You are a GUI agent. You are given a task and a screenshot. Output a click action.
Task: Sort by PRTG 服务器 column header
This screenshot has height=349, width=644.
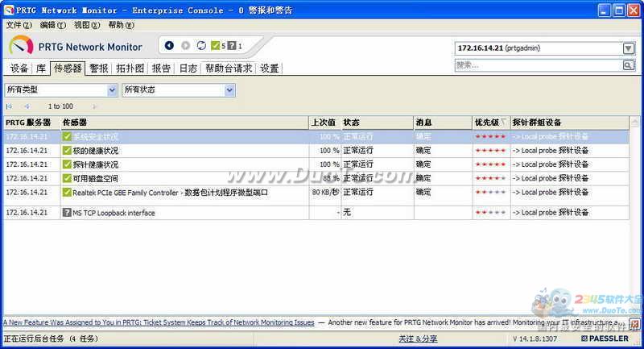[x=32, y=123]
